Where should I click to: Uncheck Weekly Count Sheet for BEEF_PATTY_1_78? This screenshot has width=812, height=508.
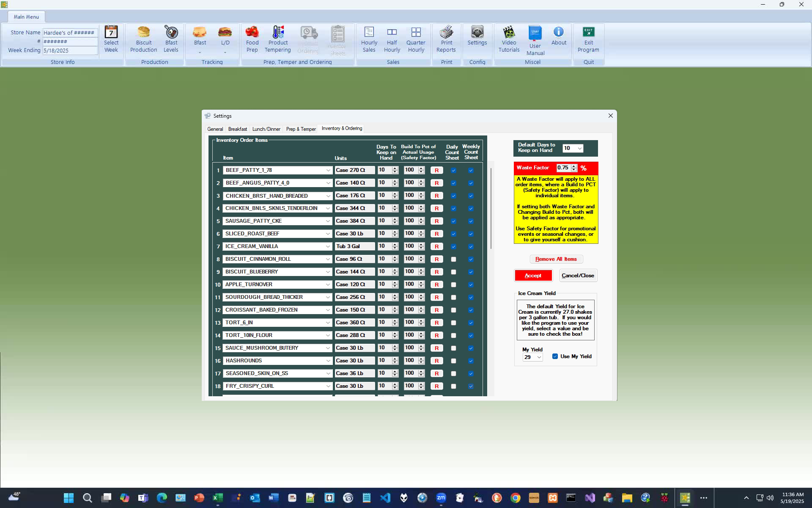click(471, 170)
